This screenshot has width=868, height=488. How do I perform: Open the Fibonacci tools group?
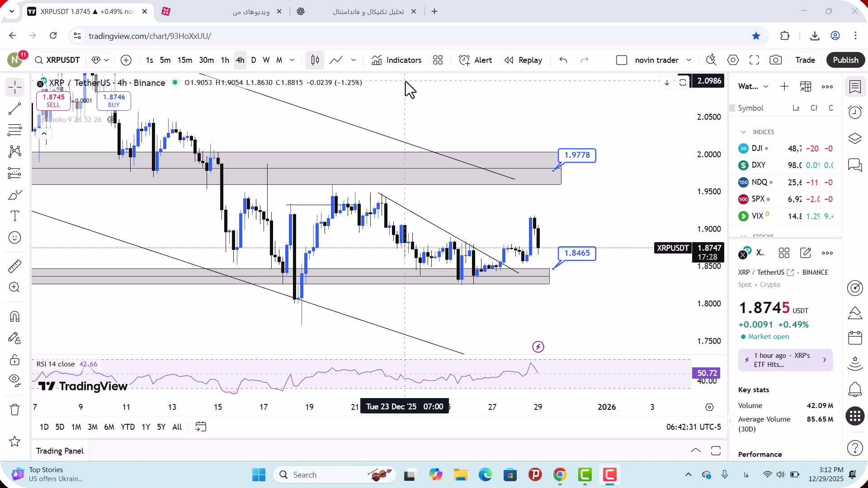click(14, 130)
